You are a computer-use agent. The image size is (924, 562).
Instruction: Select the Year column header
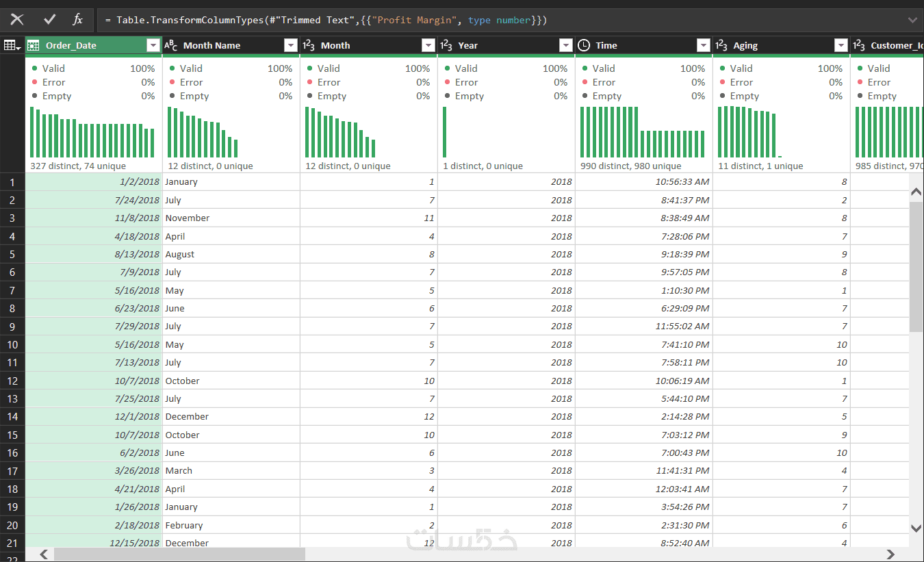click(506, 45)
